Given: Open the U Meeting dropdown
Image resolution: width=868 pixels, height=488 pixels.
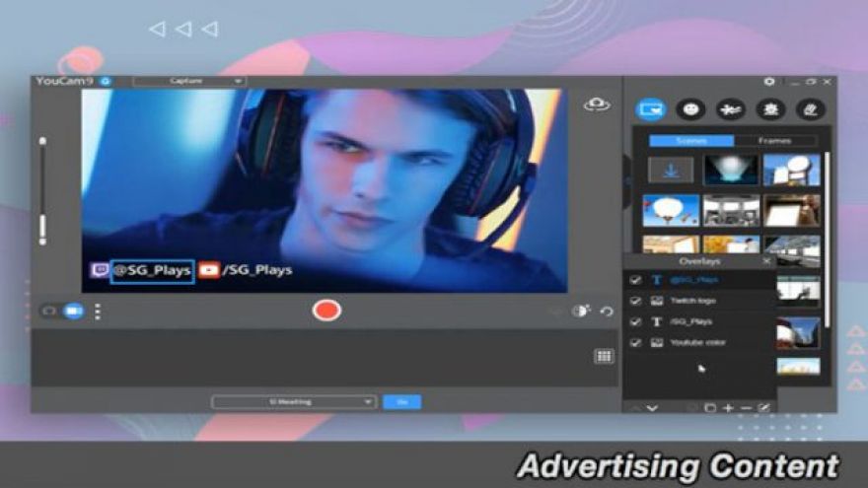Looking at the screenshot, I should [294, 401].
